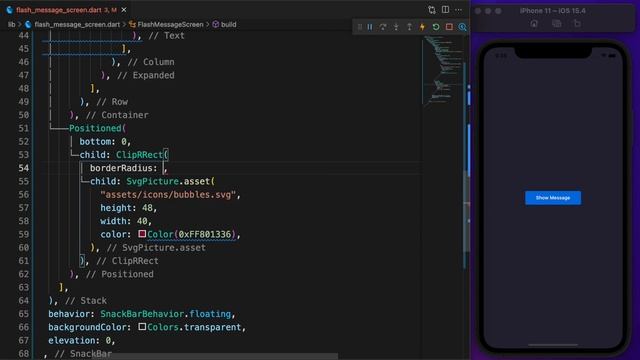Click the SvgPicture class name
Image resolution: width=640 pixels, height=360 pixels.
coord(152,181)
